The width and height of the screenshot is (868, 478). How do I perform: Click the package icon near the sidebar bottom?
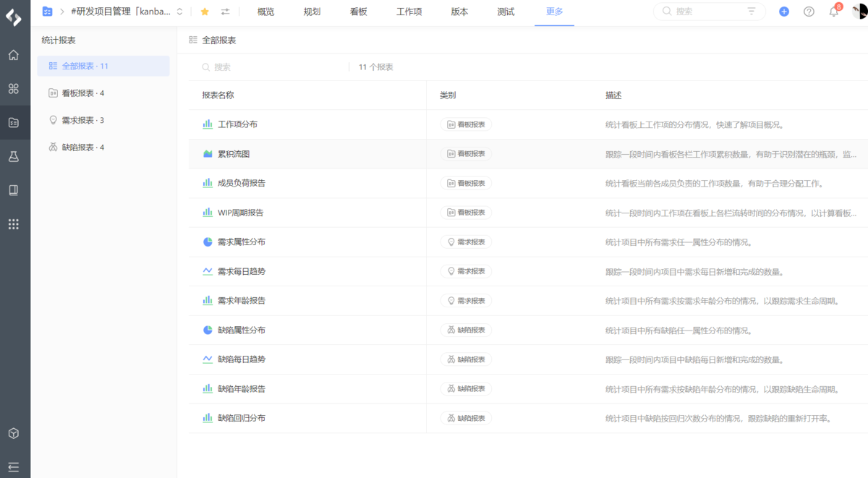click(14, 433)
